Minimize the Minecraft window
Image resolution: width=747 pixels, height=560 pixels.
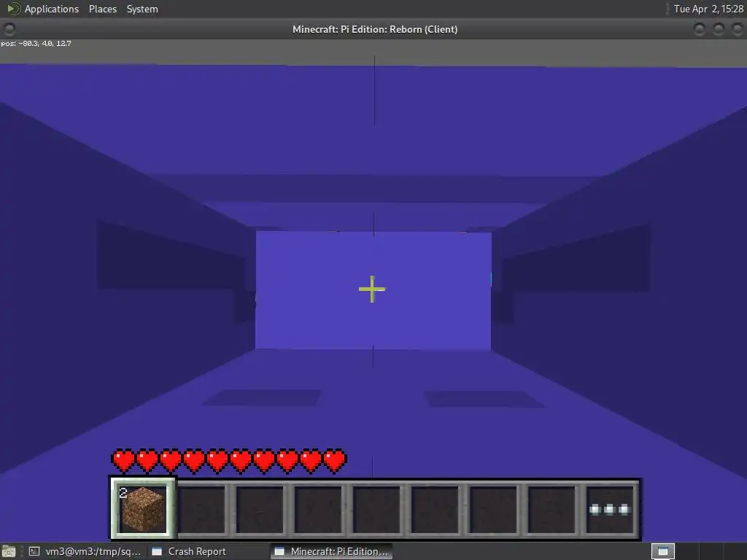(700, 29)
